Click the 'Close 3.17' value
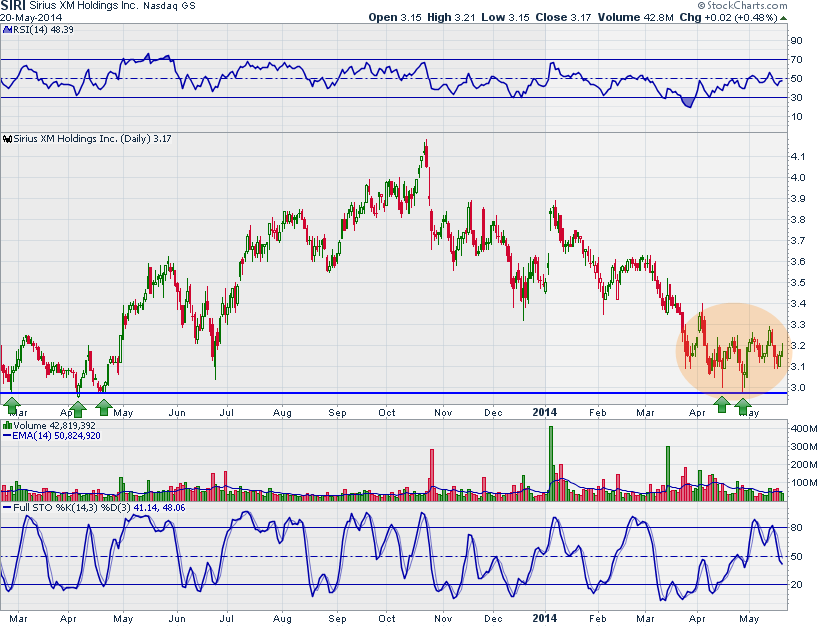 563,17
